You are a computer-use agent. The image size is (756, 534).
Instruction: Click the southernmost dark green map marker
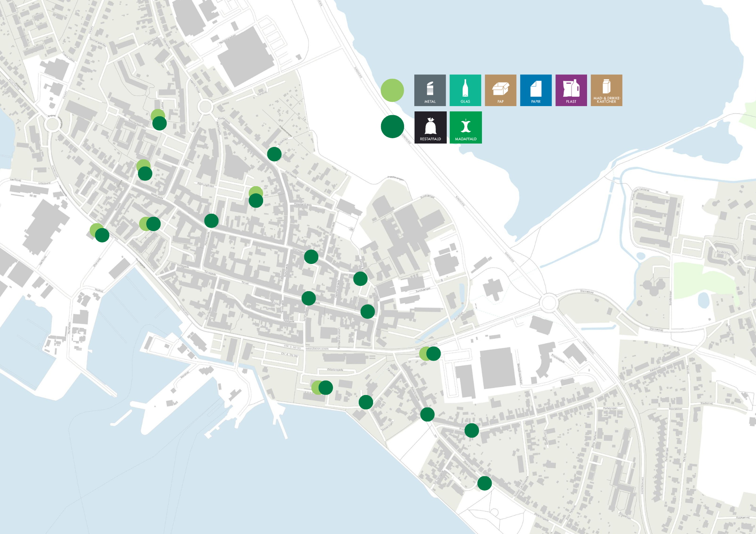(485, 483)
